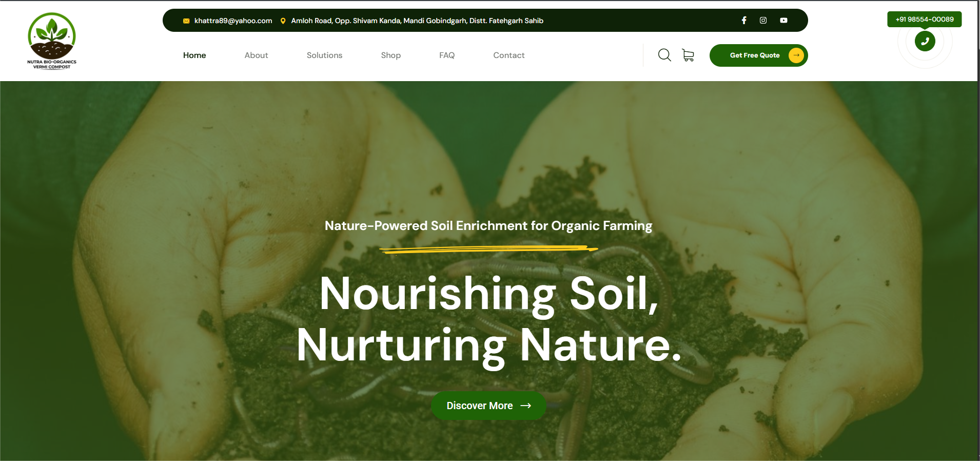This screenshot has height=461, width=980.
Task: Go to the Home menu item
Action: [194, 55]
